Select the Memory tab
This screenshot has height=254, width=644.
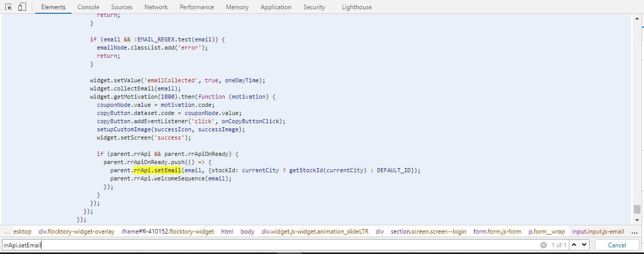point(237,7)
